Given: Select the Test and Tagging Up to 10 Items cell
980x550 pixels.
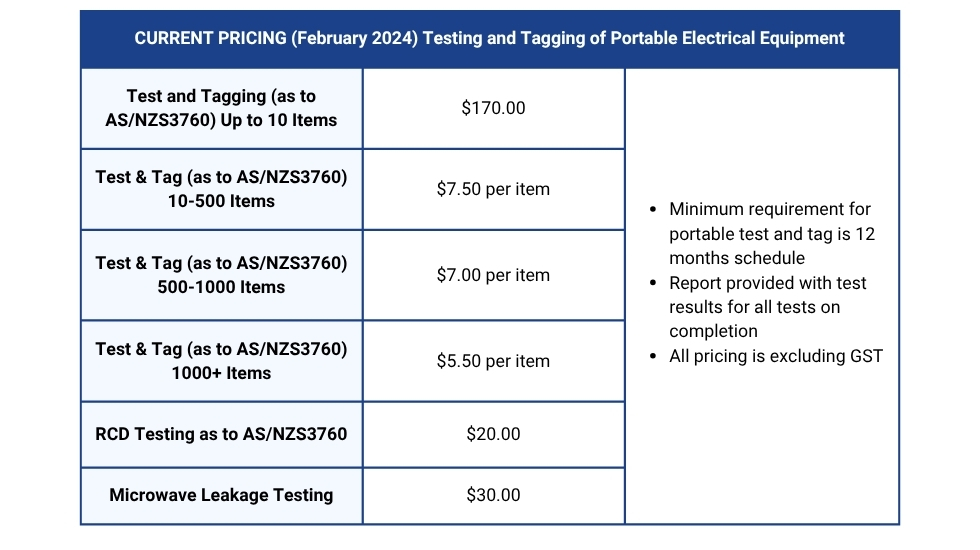Looking at the screenshot, I should pyautogui.click(x=221, y=108).
